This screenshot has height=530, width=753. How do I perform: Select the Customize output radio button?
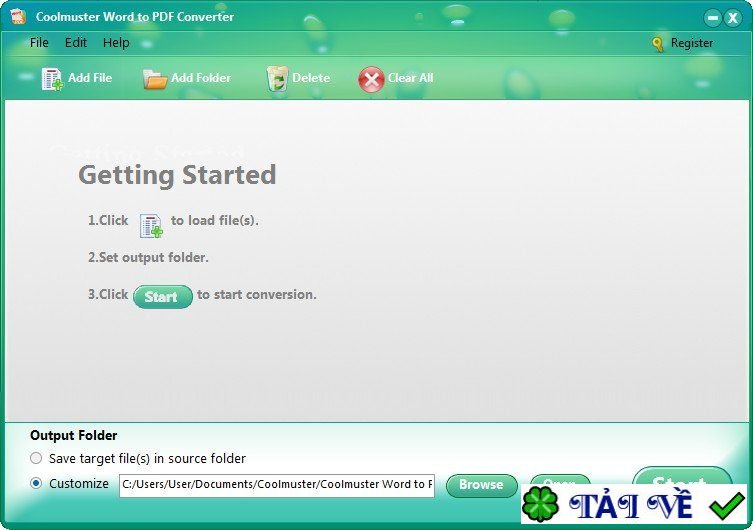(x=36, y=483)
